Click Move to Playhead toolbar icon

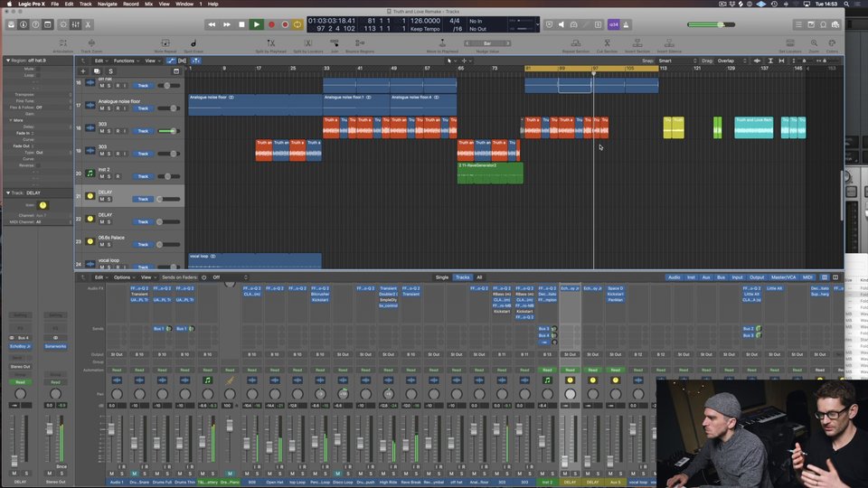click(x=442, y=43)
